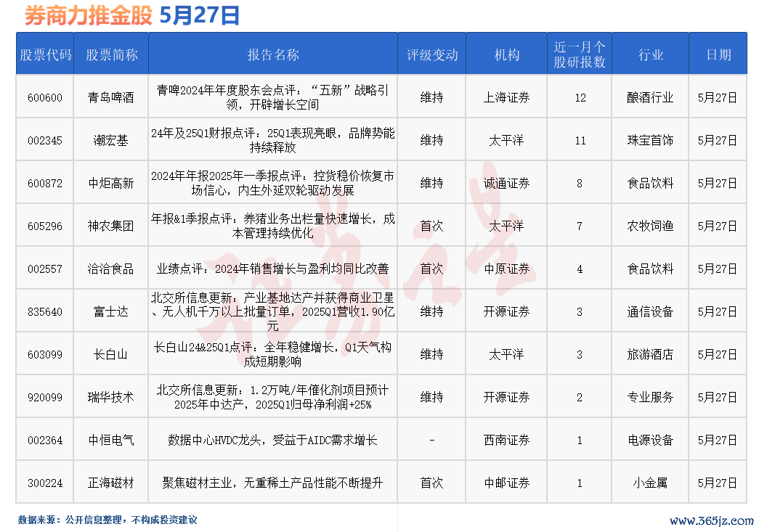
Task: Click the 中邮证券 institution cell
Action: pyautogui.click(x=506, y=483)
